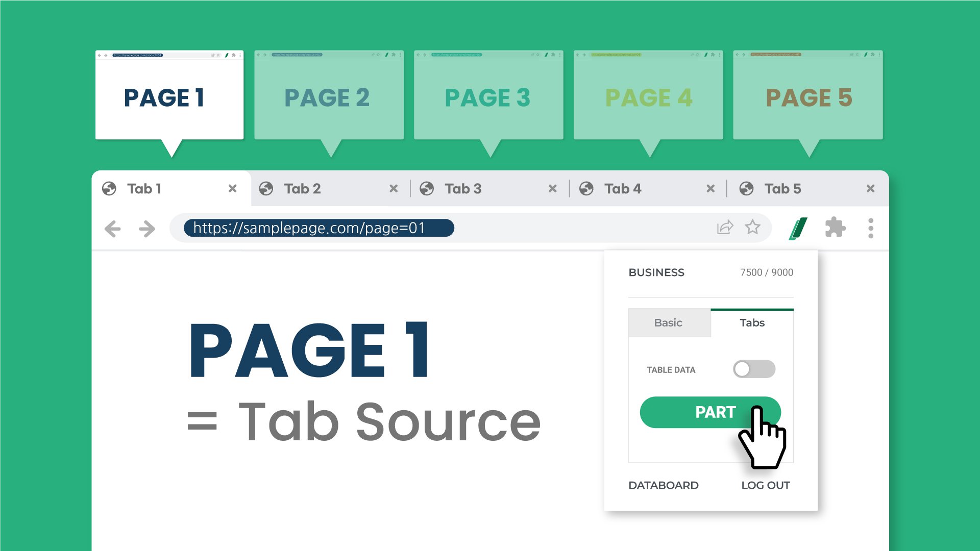Click the LOG OUT link
This screenshot has width=980, height=551.
point(765,485)
